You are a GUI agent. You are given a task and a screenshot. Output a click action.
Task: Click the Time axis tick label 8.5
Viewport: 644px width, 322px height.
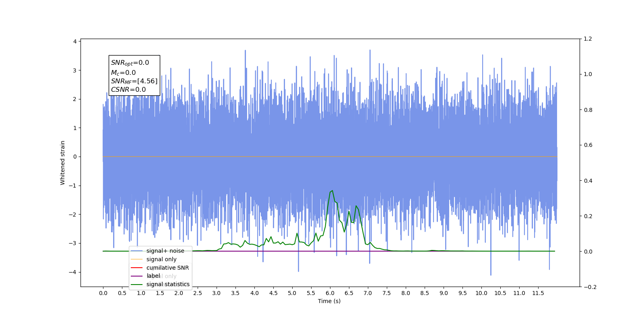(x=425, y=293)
